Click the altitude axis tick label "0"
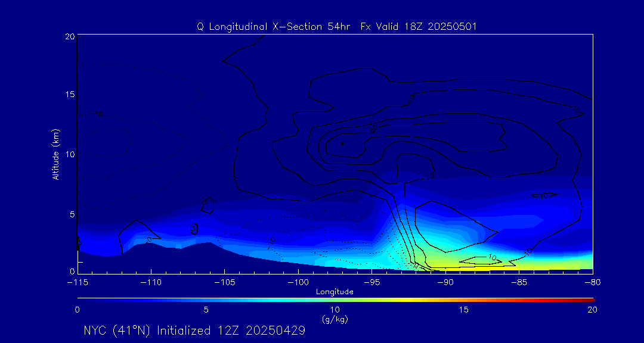Image resolution: width=644 pixels, height=343 pixels. (72, 272)
